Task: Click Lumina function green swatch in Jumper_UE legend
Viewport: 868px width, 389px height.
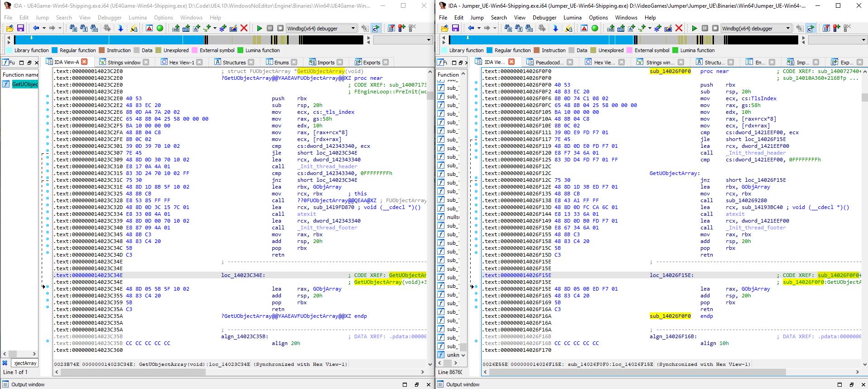Action: (675, 50)
